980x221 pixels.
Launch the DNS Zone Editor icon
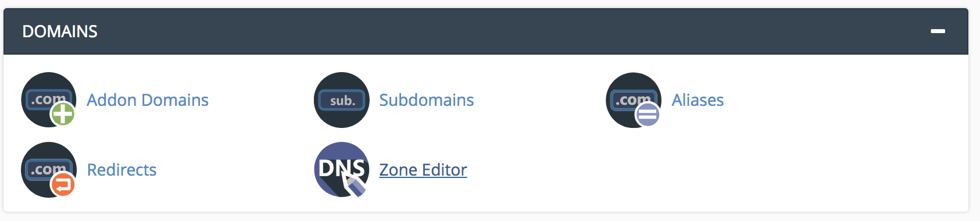pyautogui.click(x=342, y=170)
